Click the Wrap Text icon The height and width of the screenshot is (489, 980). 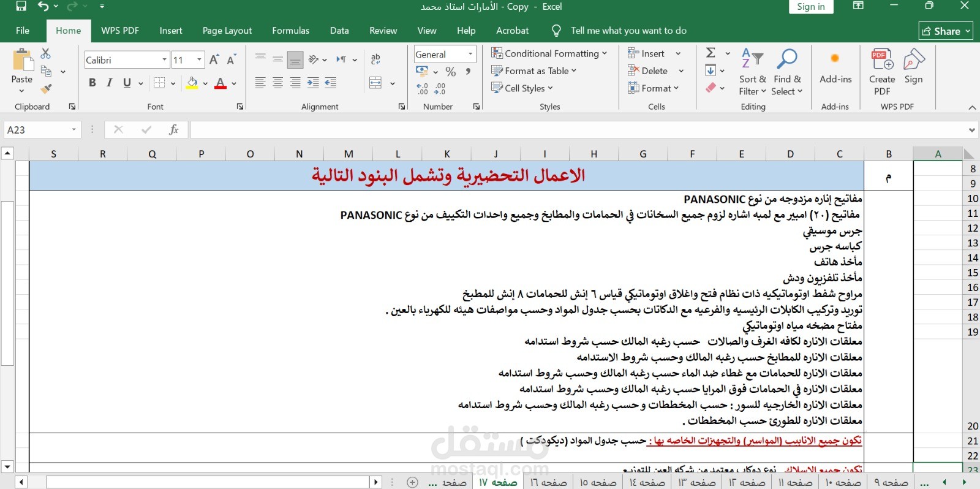(x=375, y=59)
